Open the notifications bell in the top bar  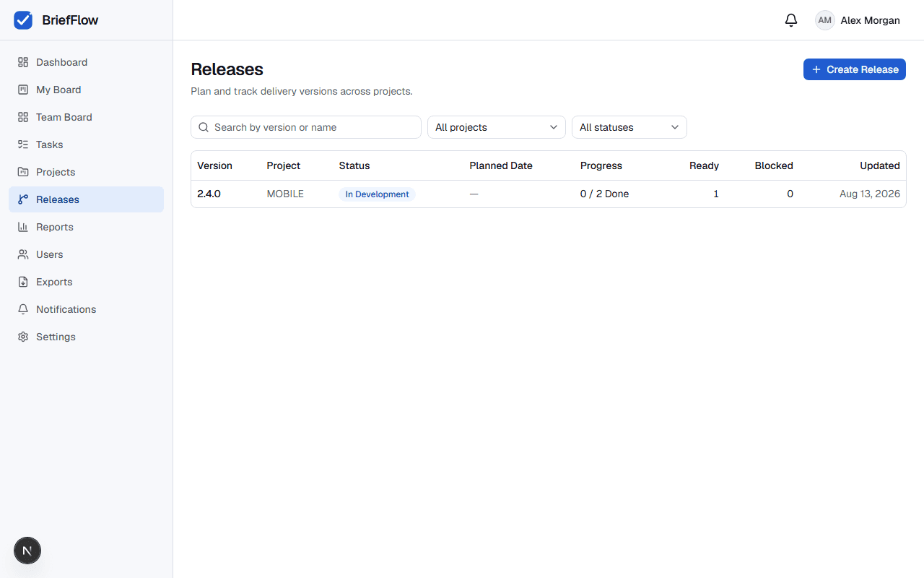(791, 20)
